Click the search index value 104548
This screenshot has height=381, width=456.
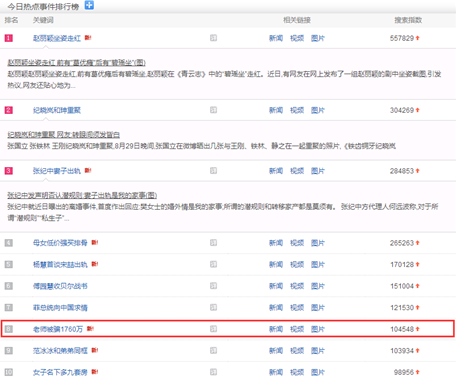pos(402,329)
